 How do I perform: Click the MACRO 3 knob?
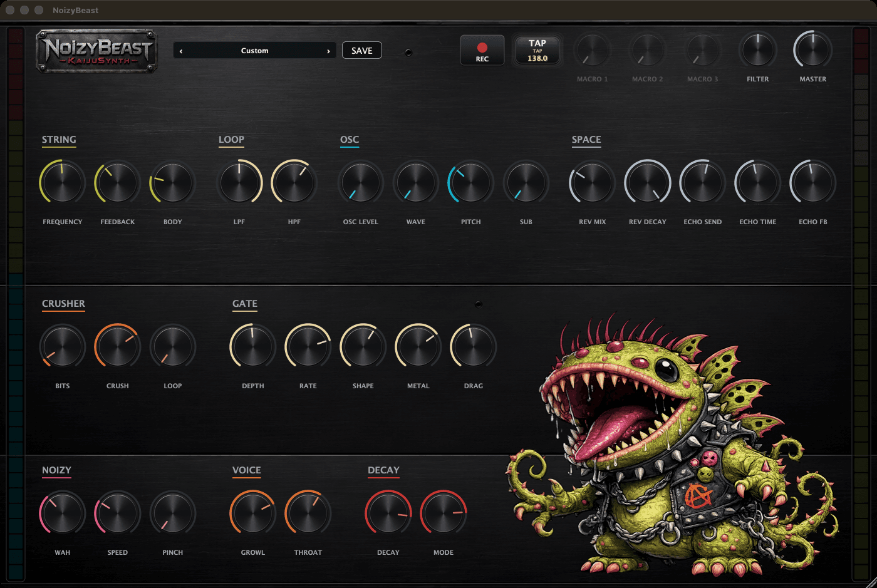click(x=703, y=51)
